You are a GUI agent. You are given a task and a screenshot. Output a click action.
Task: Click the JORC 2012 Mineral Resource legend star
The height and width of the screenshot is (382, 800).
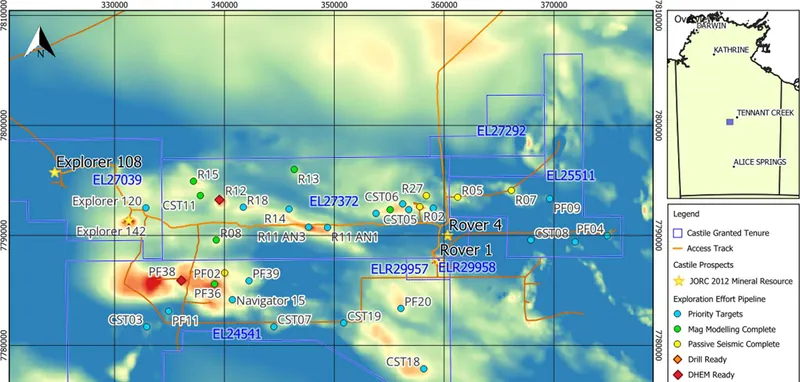coord(679,281)
